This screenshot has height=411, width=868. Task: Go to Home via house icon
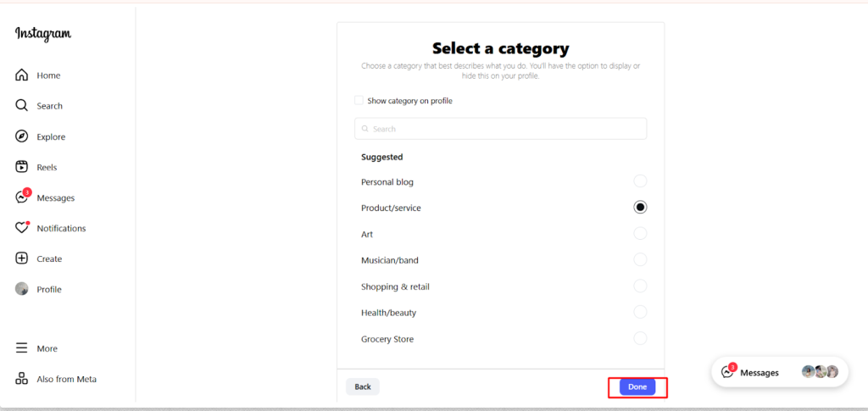pos(22,75)
